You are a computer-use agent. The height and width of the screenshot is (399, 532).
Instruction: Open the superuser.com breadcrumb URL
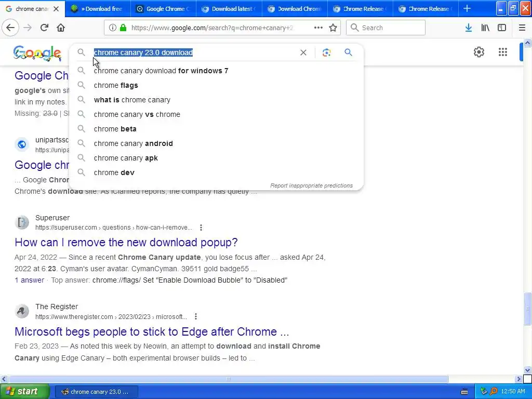(x=114, y=228)
